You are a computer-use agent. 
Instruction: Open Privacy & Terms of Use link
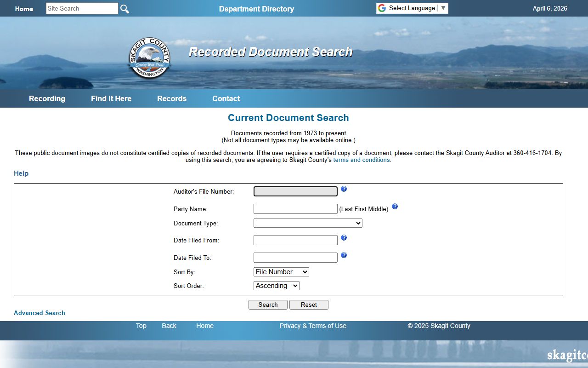(x=313, y=326)
